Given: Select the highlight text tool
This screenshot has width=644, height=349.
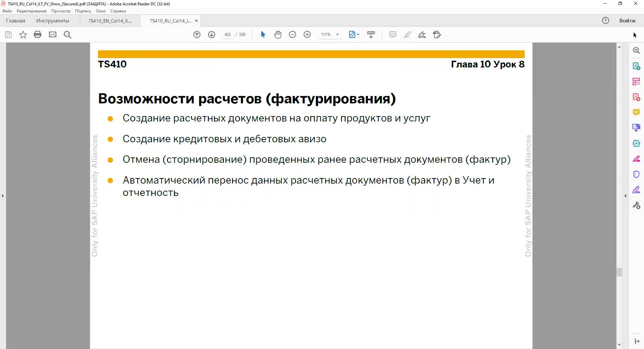Looking at the screenshot, I should 407,35.
